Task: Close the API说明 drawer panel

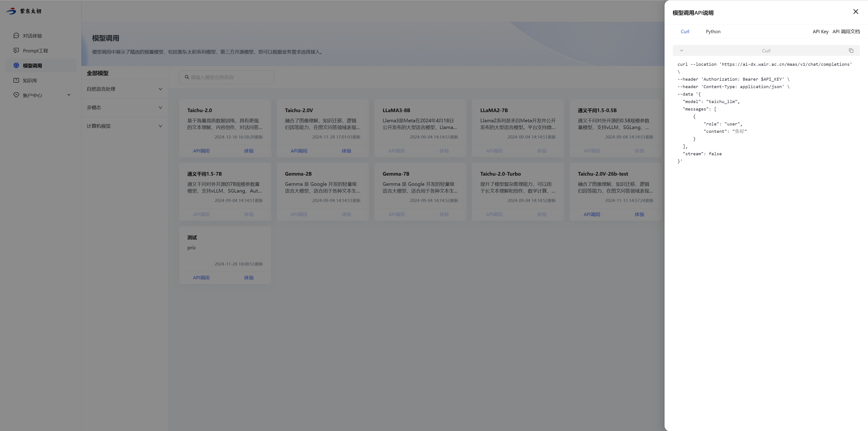Action: click(x=856, y=12)
